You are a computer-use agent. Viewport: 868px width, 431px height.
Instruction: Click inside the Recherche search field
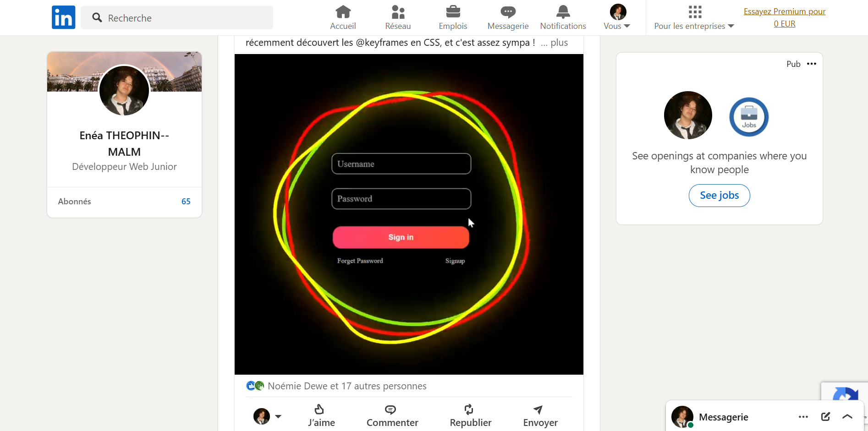[177, 17]
